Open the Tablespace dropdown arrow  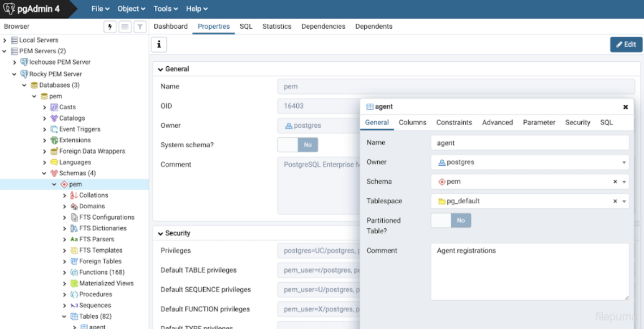(x=624, y=201)
